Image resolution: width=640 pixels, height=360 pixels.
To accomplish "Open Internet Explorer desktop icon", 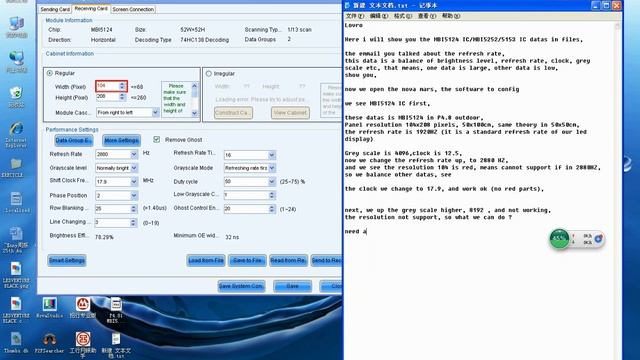I will pos(16,133).
